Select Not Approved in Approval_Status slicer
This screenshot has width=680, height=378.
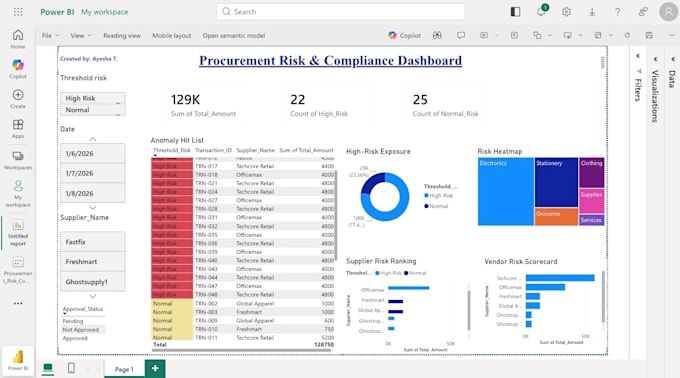coord(83,330)
